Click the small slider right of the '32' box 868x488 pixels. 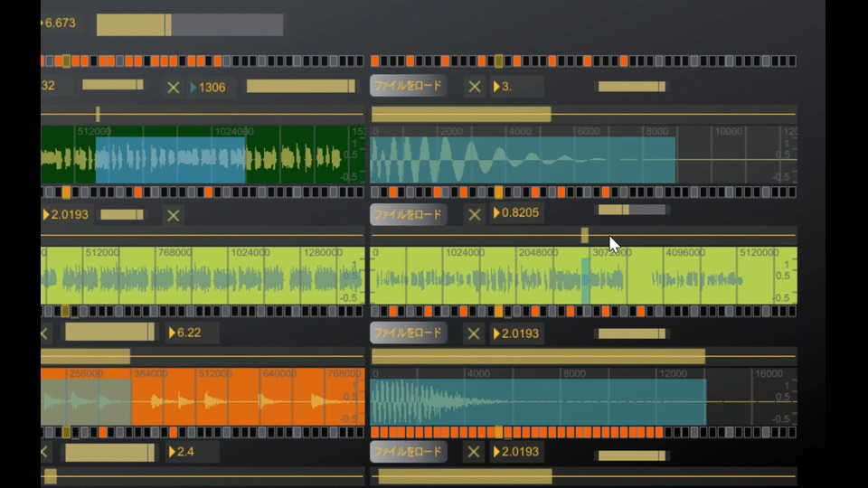tap(113, 85)
